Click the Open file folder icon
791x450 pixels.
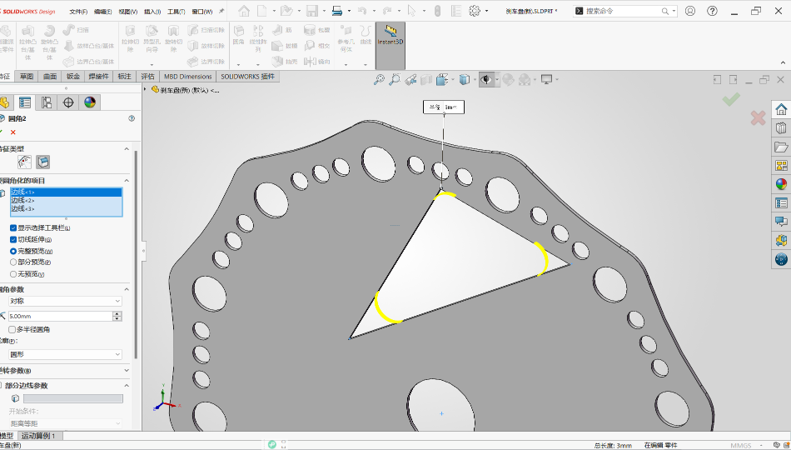[287, 11]
